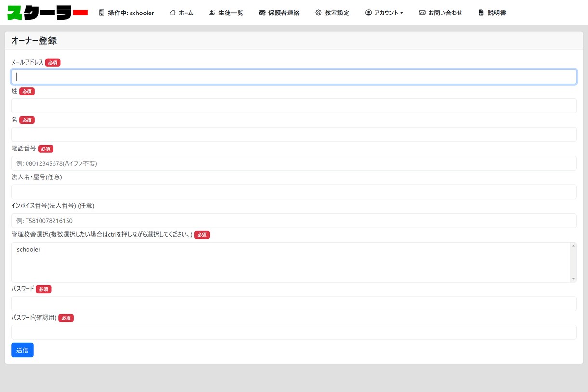Screen dimensions: 588x392
Task: Click the user circle icon for アカウント
Action: 369,13
